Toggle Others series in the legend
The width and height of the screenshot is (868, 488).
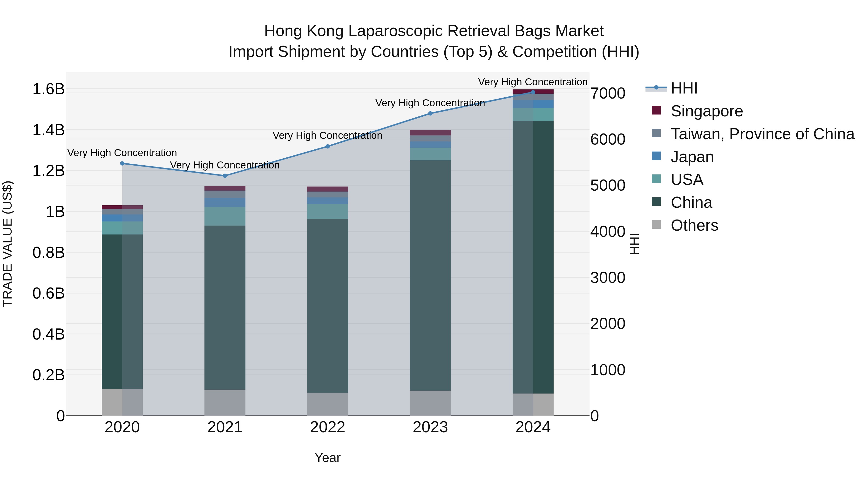pyautogui.click(x=685, y=225)
